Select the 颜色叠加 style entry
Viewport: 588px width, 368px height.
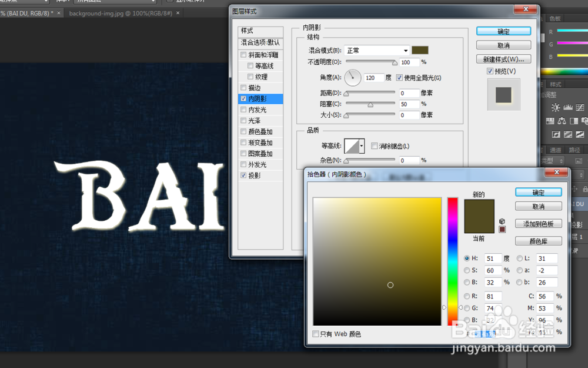tap(260, 132)
